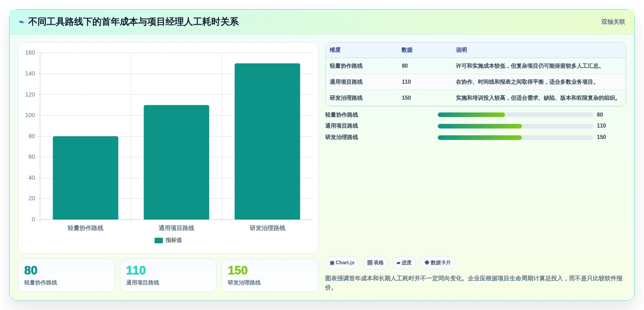Click the value 150 next to progress bar
The height and width of the screenshot is (310, 644).
[601, 137]
